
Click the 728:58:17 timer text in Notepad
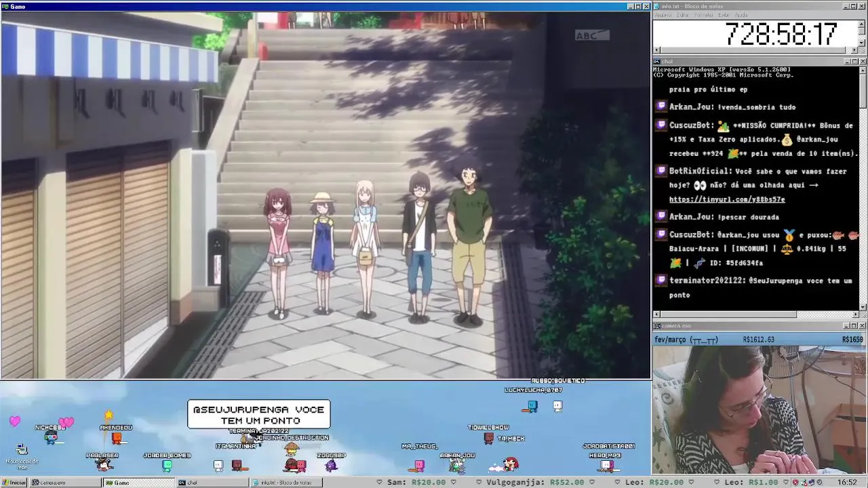pyautogui.click(x=781, y=34)
